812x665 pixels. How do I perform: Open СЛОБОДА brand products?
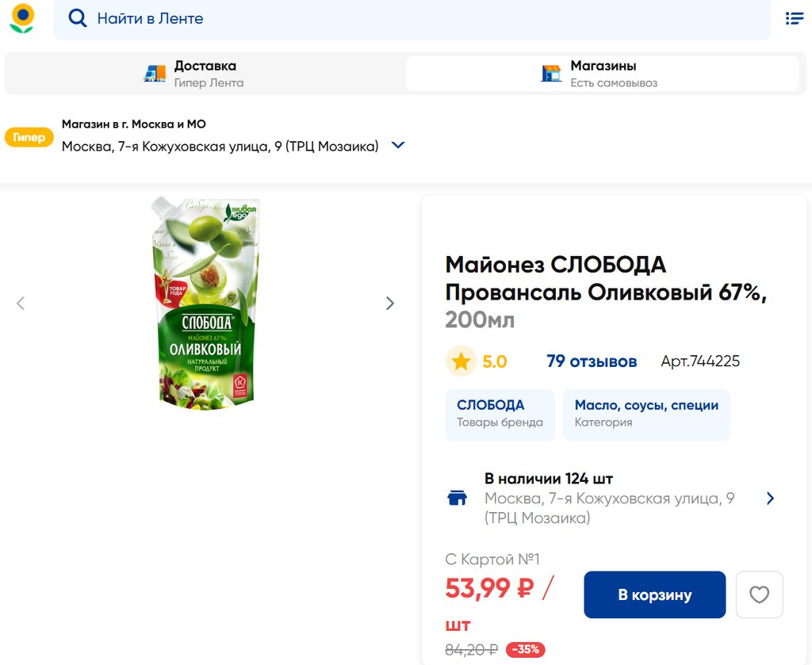[500, 414]
